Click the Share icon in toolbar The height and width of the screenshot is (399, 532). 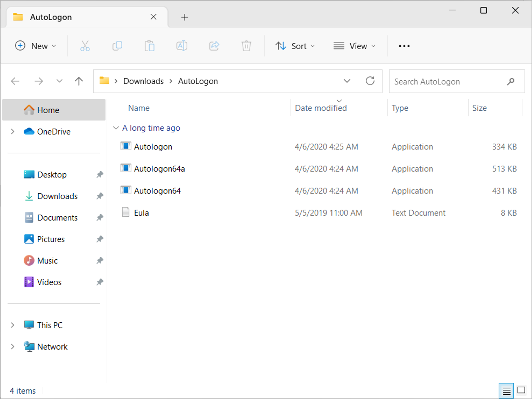tap(214, 46)
